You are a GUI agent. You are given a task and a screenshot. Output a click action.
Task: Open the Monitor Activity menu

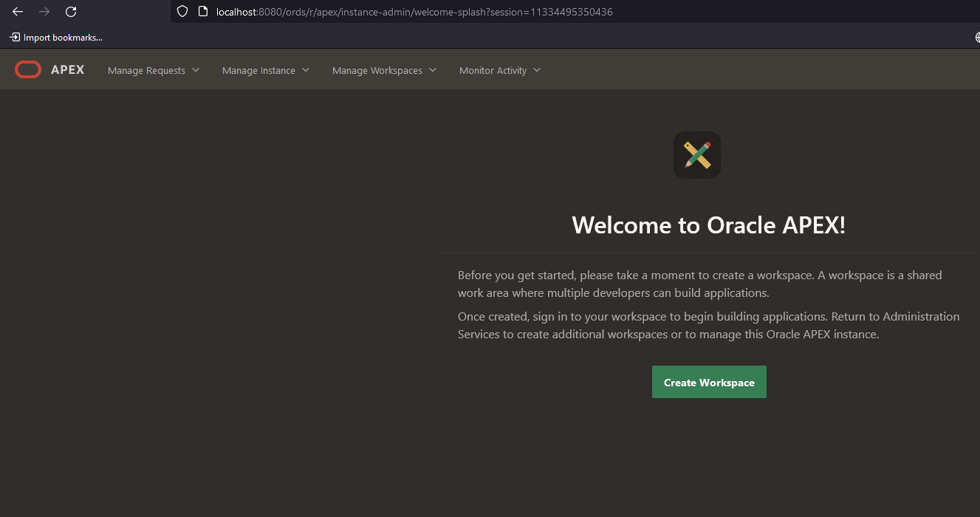pyautogui.click(x=500, y=70)
